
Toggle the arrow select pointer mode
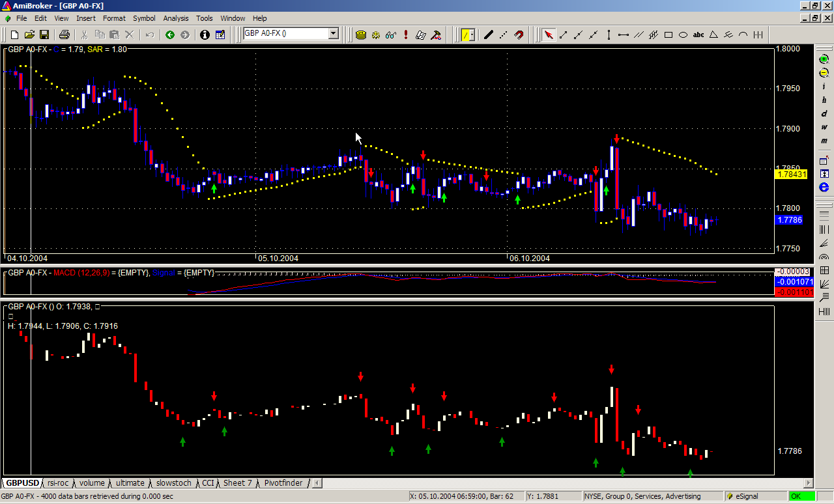pos(549,35)
